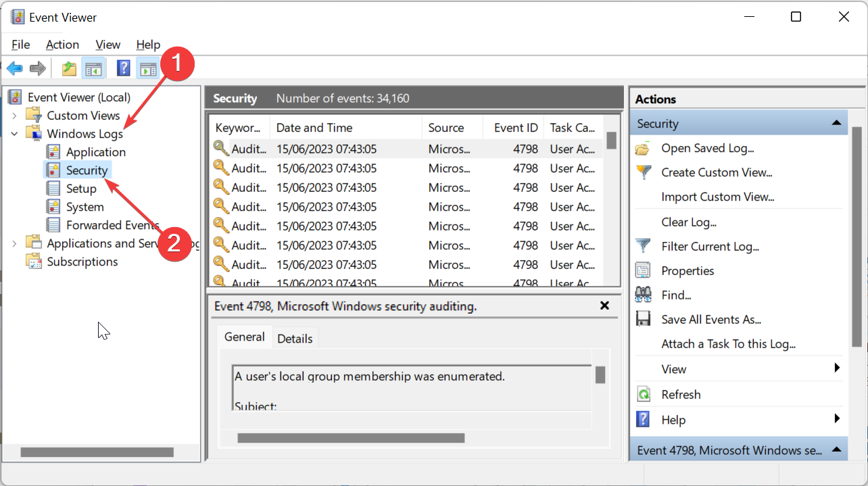This screenshot has height=486, width=868.
Task: Click the Event Viewer (Local) root icon
Action: click(x=15, y=97)
